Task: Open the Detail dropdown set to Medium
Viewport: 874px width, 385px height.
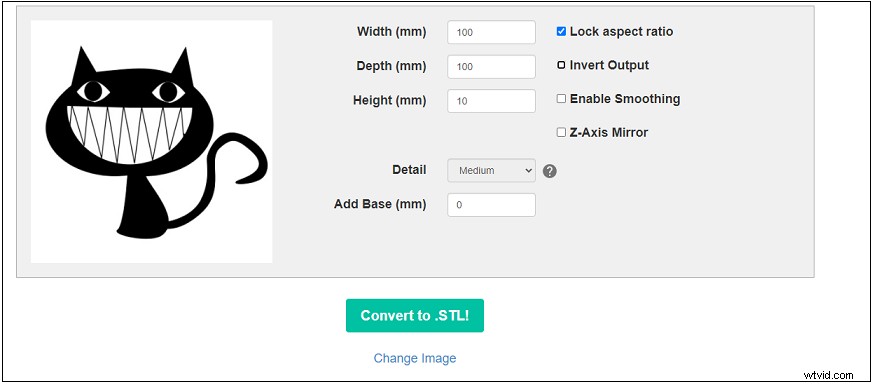Action: 492,170
